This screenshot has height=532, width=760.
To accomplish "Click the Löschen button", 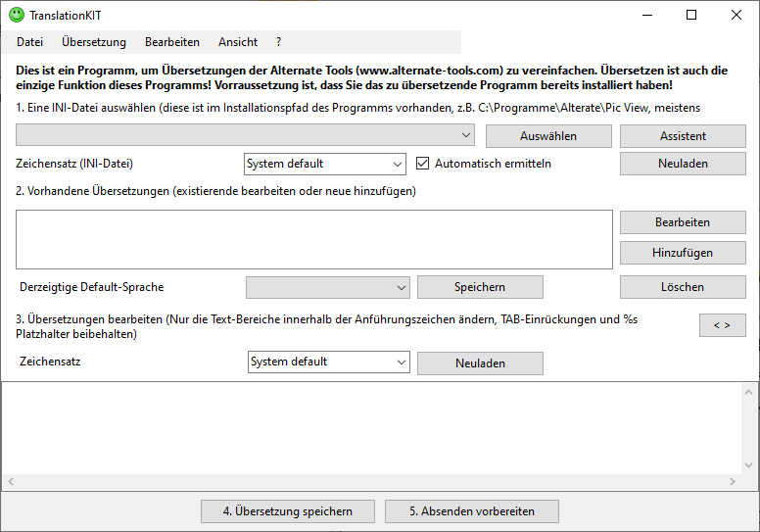I will tap(683, 287).
